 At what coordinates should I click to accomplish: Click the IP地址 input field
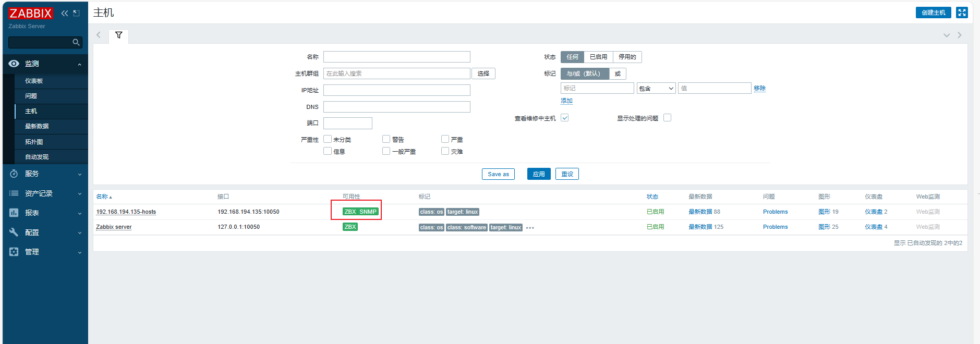[396, 90]
